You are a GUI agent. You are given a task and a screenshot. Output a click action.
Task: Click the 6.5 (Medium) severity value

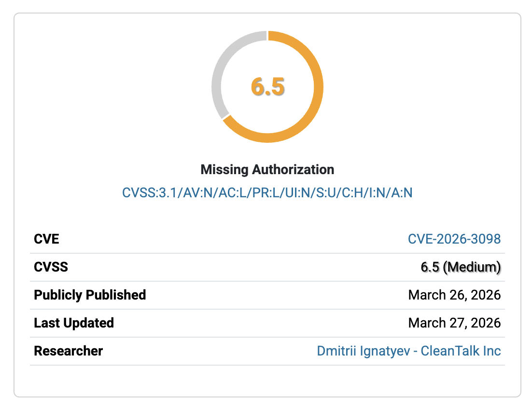pos(461,267)
